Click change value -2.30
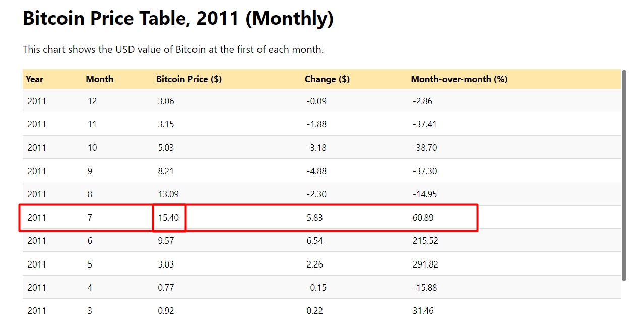This screenshot has height=332, width=644. coord(316,194)
